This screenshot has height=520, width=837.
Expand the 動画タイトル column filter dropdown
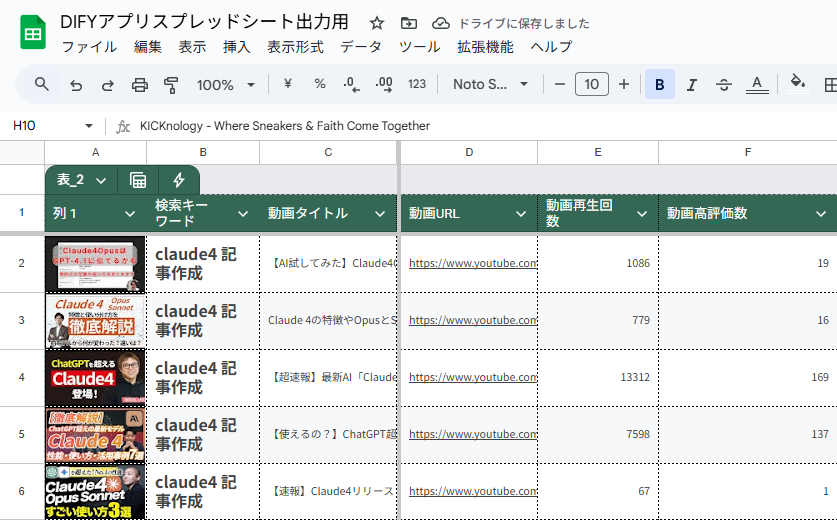point(380,213)
